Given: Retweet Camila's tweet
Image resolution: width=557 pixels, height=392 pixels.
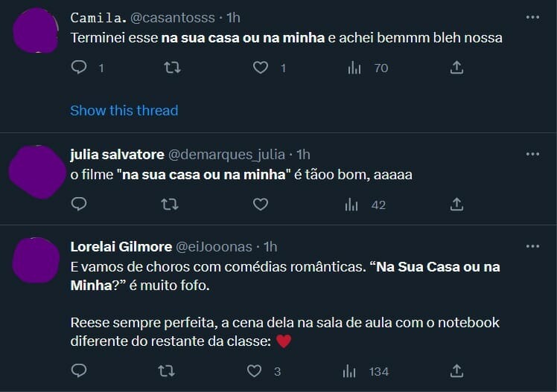Looking at the screenshot, I should (x=171, y=68).
